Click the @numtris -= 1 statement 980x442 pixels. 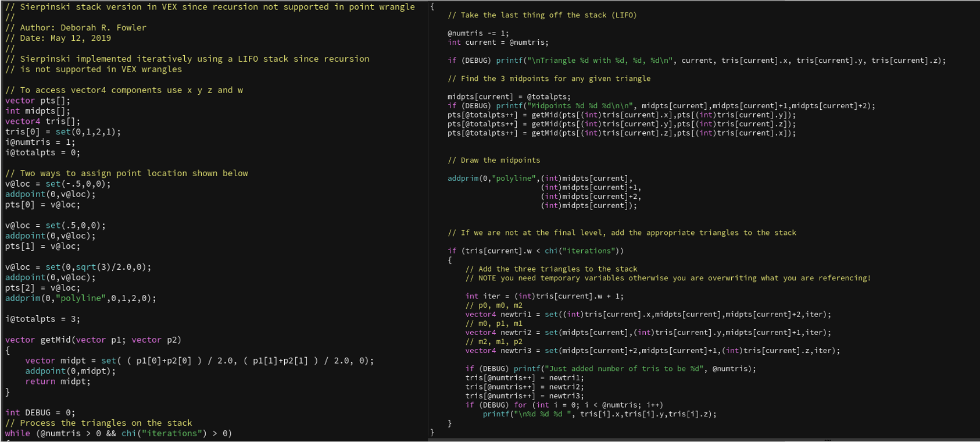coord(478,33)
